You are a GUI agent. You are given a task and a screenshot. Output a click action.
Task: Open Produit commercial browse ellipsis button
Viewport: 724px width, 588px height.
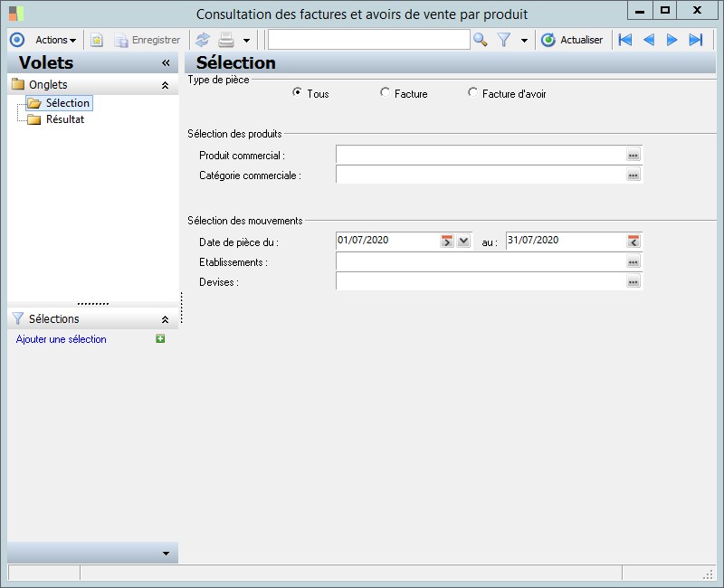click(633, 155)
